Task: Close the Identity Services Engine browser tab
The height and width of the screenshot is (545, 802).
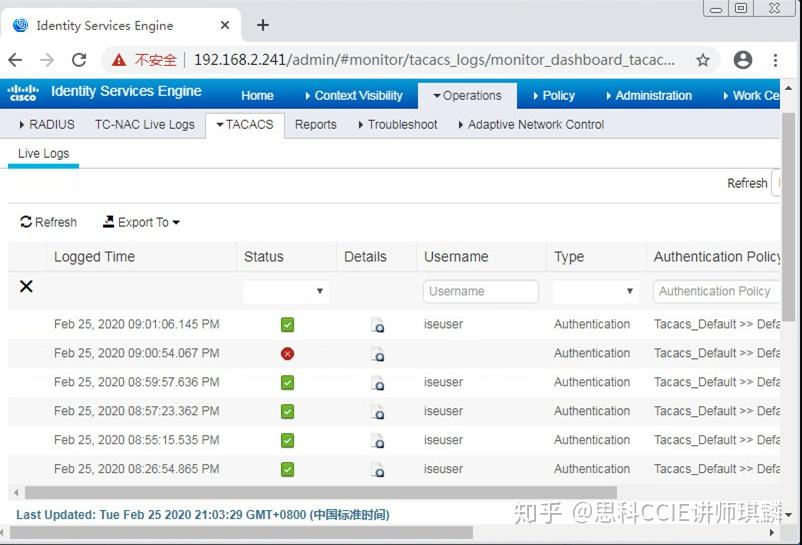Action: tap(225, 25)
